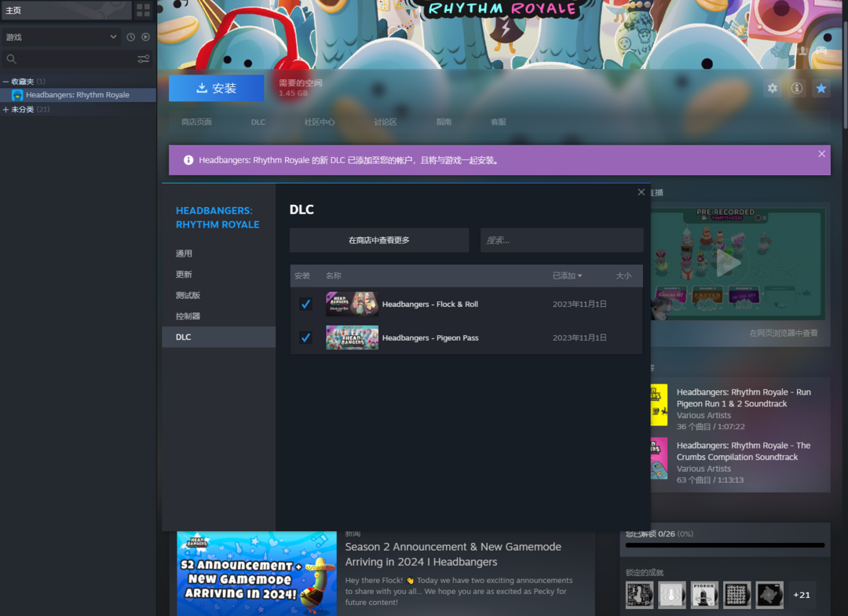Click the game info icon
848x616 pixels.
click(x=797, y=88)
